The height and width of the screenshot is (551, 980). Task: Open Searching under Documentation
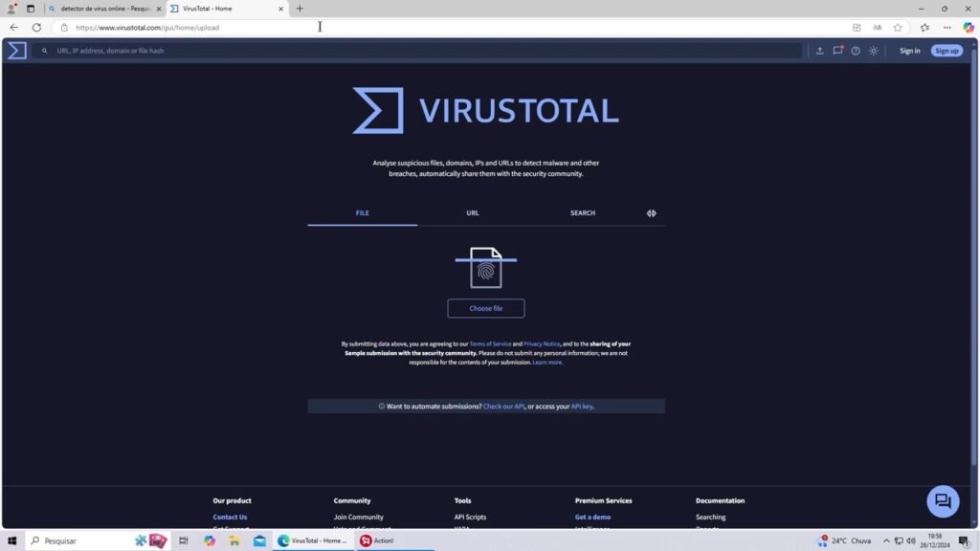pos(711,517)
